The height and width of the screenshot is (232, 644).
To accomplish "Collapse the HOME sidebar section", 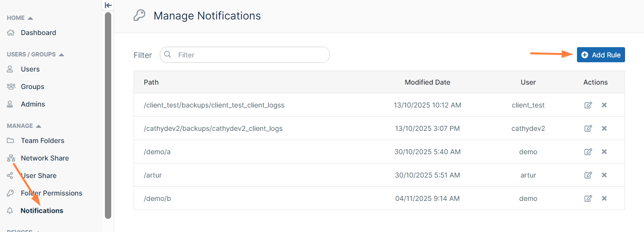I will tap(30, 18).
